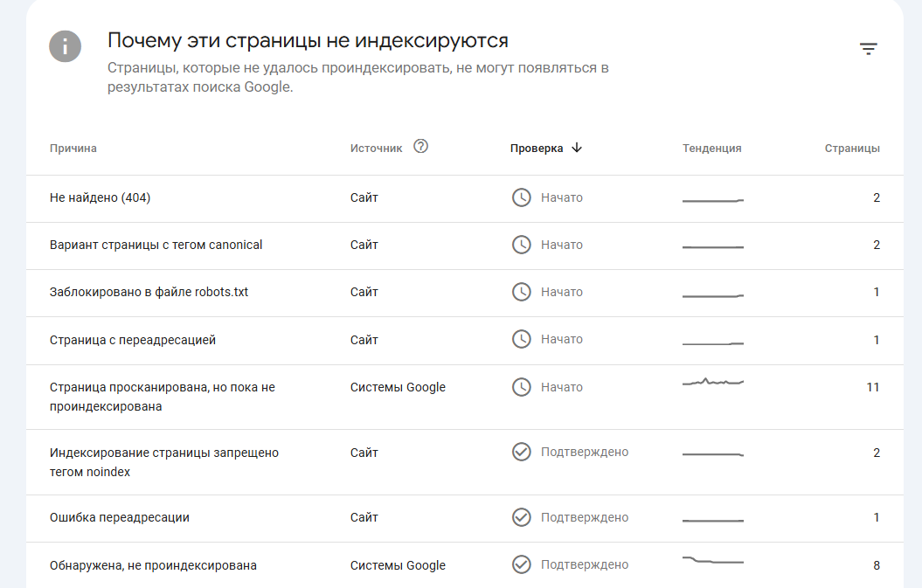
Task: Open Вариант страницы с тегом canonical row
Action: (156, 246)
